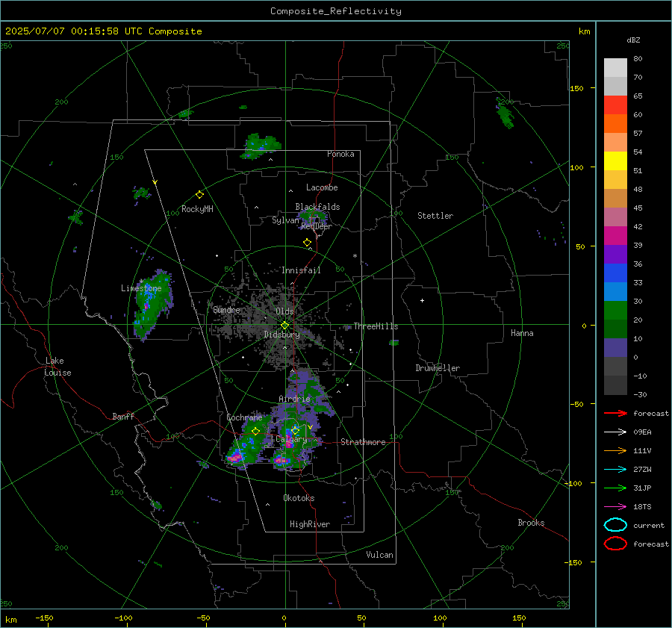
Task: Click the Composite_Reflectivity title
Action: tap(336, 11)
